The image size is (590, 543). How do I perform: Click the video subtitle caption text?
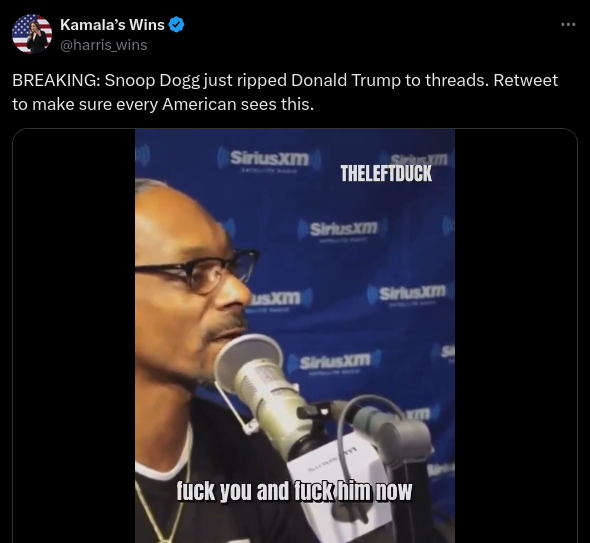[295, 491]
